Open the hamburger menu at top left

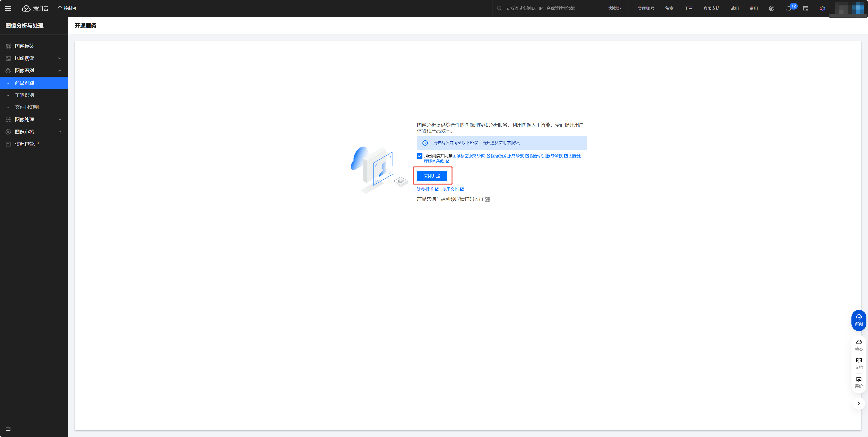pos(8,8)
